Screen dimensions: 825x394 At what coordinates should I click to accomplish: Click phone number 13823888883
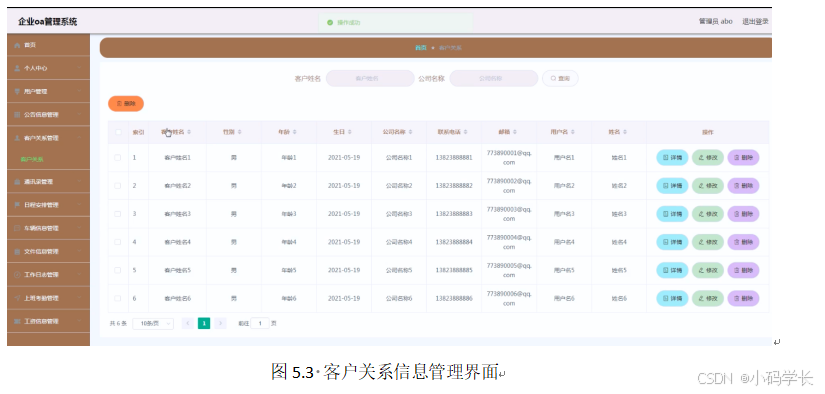(x=454, y=214)
